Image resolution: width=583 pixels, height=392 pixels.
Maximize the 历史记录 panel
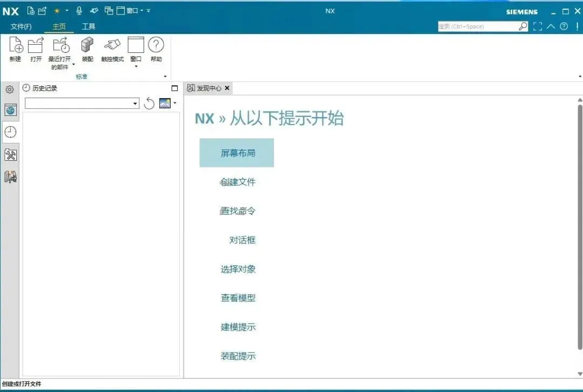[174, 88]
